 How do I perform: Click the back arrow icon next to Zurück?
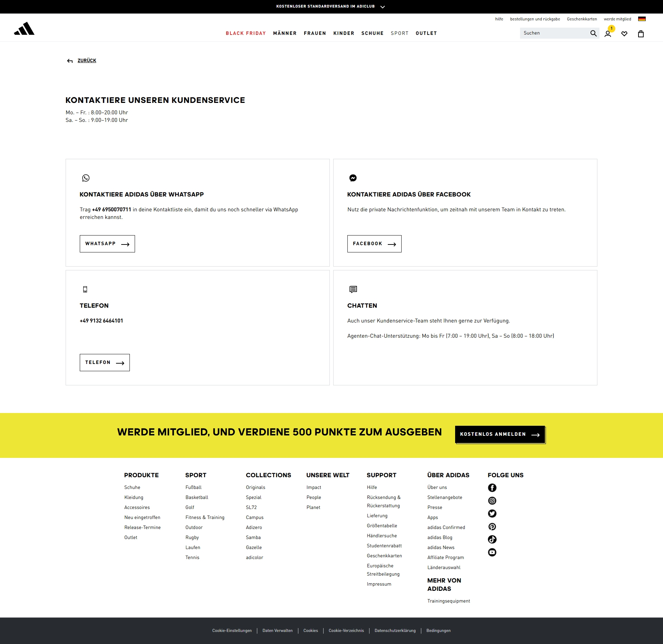70,61
